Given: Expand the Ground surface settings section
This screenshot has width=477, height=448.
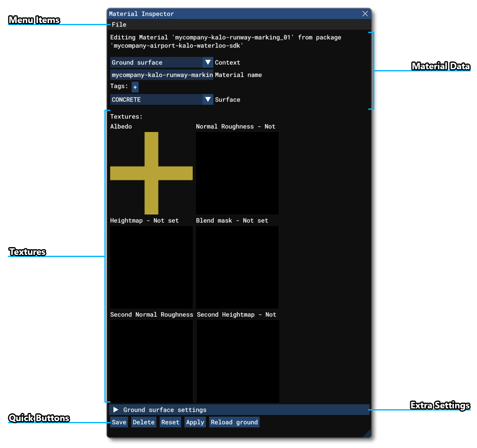Looking at the screenshot, I should pos(165,410).
